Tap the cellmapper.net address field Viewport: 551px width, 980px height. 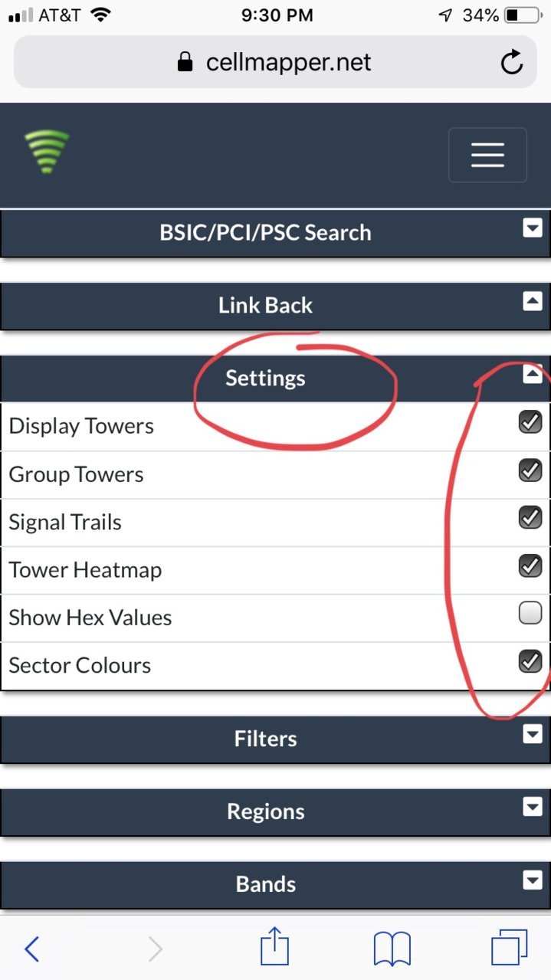pyautogui.click(x=275, y=62)
